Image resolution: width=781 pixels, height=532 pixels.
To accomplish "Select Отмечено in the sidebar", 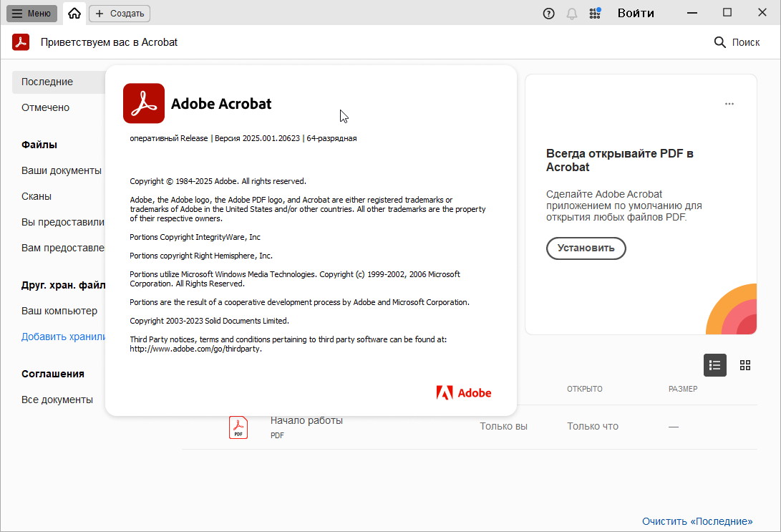I will point(45,107).
